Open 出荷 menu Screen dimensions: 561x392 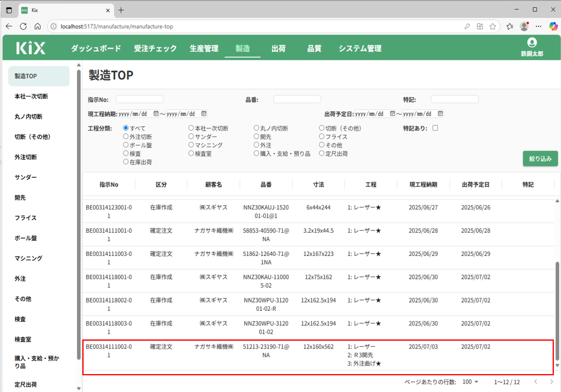tap(278, 48)
